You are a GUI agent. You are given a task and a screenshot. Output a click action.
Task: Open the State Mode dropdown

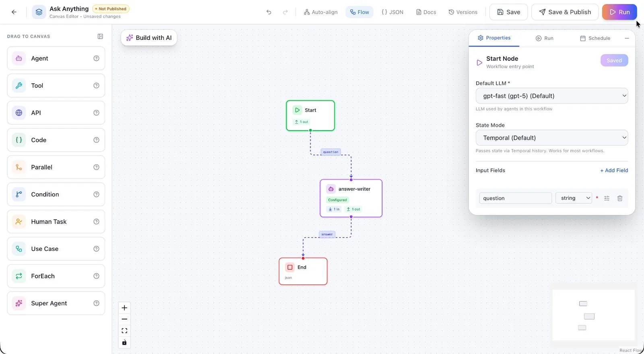pyautogui.click(x=552, y=138)
